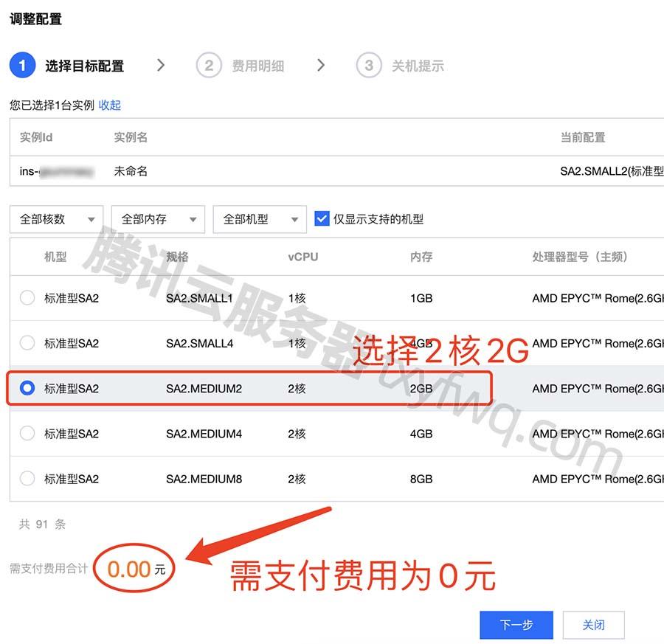The width and height of the screenshot is (664, 644).
Task: Select the SA2.MEDIUM4 radio button
Action: (x=27, y=433)
